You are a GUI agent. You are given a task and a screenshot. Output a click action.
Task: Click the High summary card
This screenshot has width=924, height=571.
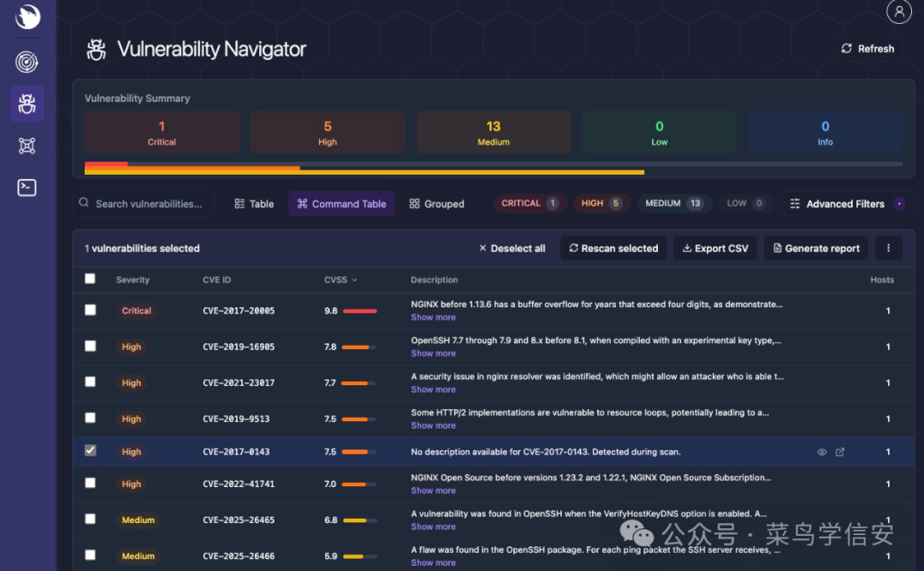click(x=328, y=133)
